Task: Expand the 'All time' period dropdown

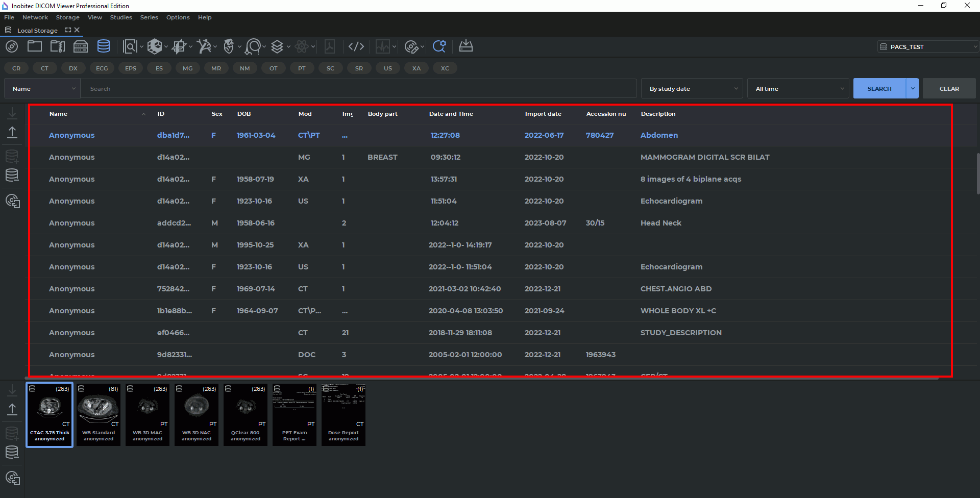Action: pos(798,89)
